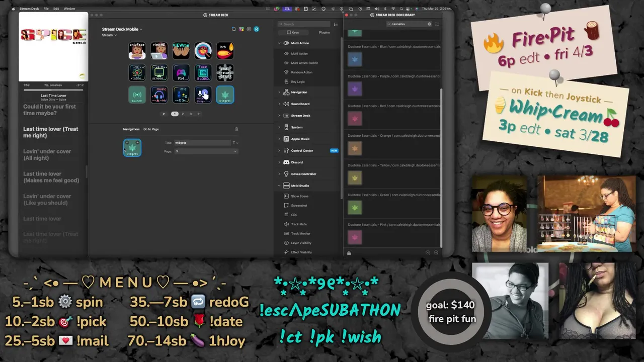Click the actions Search field
The image size is (644, 362).
(x=304, y=24)
